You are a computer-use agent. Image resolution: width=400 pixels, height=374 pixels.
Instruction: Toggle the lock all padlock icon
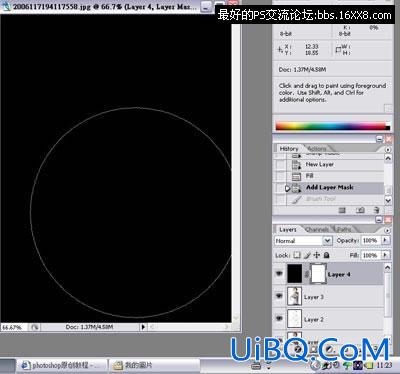(x=327, y=255)
